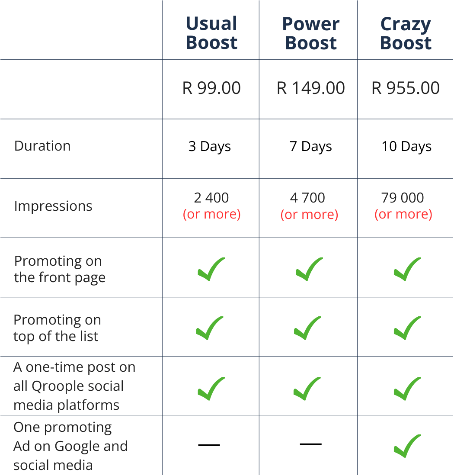Image resolution: width=454 pixels, height=476 pixels.
Task: Click Crazy Boost top of list checkmark
Action: pyautogui.click(x=407, y=328)
